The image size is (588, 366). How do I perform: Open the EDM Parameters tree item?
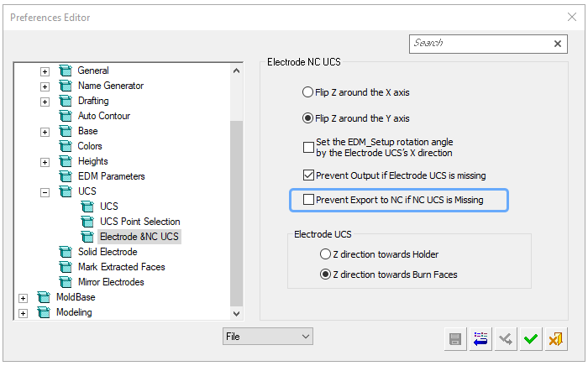tap(111, 176)
